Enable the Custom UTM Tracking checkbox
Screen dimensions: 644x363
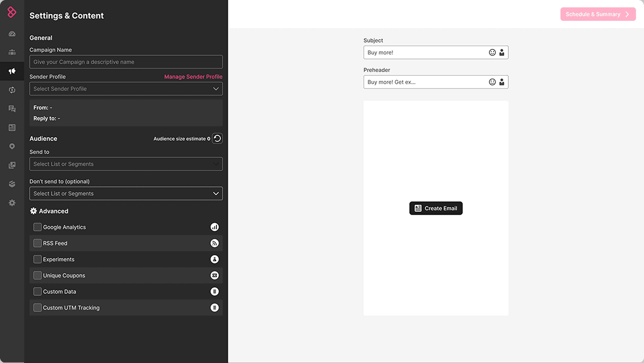[x=37, y=308]
